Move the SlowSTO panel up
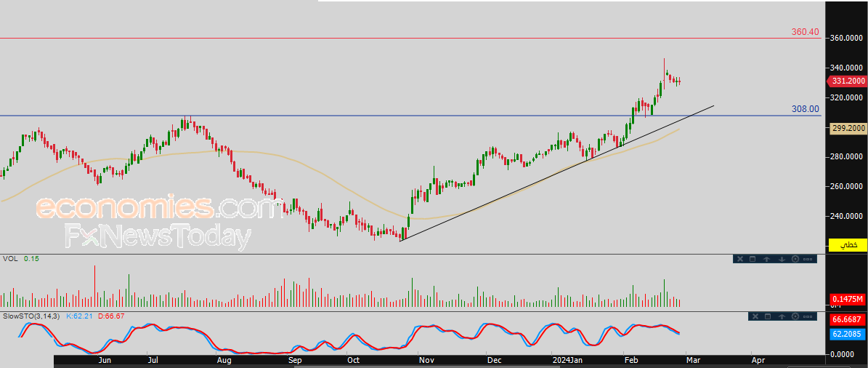Viewport: 868px width, 368px height. (x=782, y=316)
